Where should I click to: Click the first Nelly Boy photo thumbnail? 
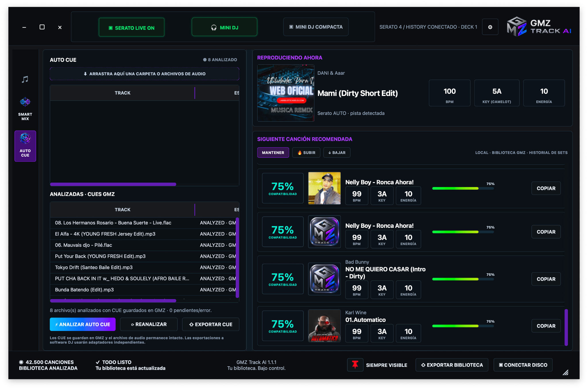(324, 188)
